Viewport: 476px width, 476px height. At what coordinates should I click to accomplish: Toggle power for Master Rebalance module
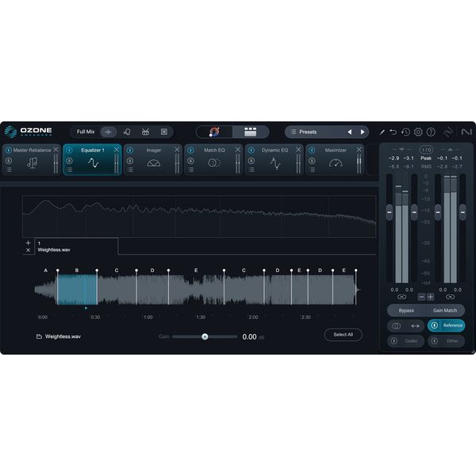pos(9,150)
